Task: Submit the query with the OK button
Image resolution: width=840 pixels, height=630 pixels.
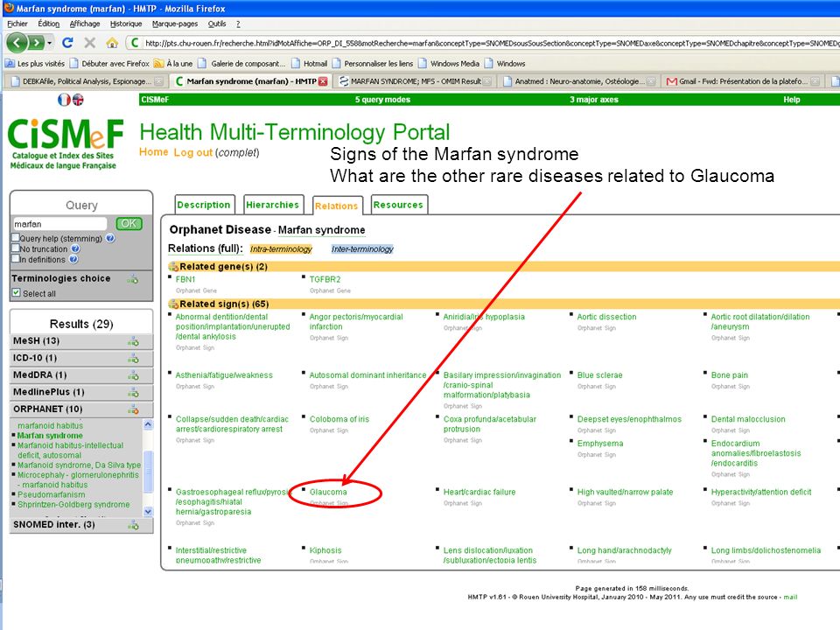Action: (x=129, y=223)
